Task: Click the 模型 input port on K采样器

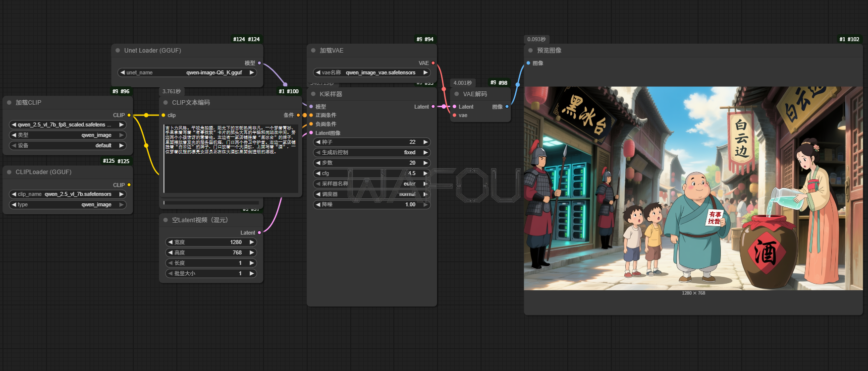Action: tap(311, 107)
